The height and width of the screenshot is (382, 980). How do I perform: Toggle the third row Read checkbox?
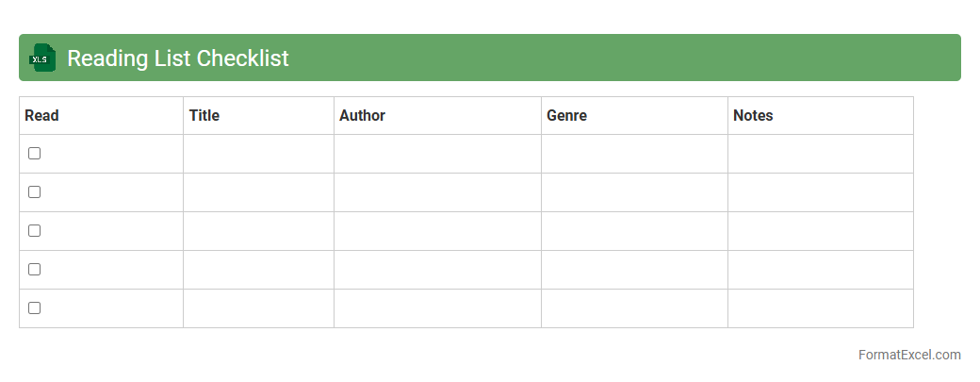tap(35, 231)
